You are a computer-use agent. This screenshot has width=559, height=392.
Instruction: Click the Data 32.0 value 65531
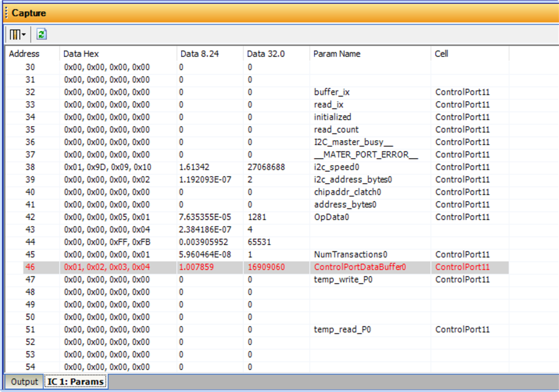point(259,242)
